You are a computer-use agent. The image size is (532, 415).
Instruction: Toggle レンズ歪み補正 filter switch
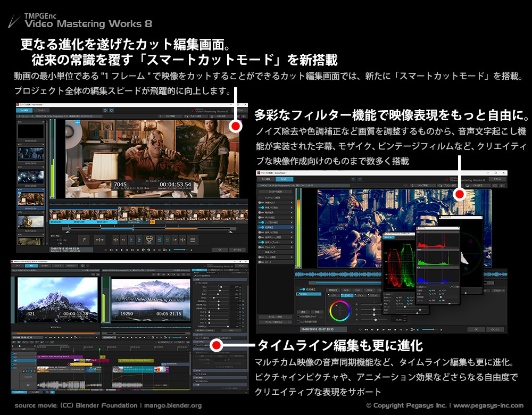click(262, 222)
